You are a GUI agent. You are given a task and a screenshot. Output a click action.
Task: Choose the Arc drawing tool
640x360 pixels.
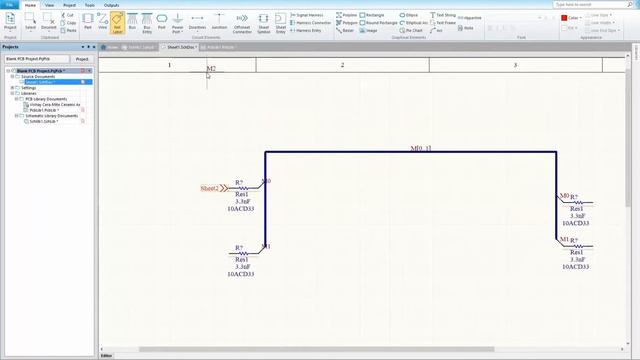pyautogui.click(x=436, y=31)
